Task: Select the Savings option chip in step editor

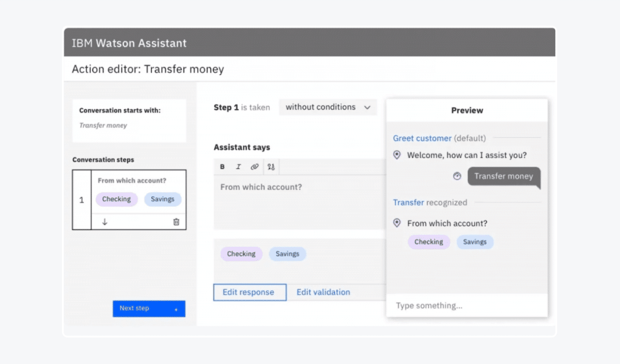Action: [x=287, y=254]
